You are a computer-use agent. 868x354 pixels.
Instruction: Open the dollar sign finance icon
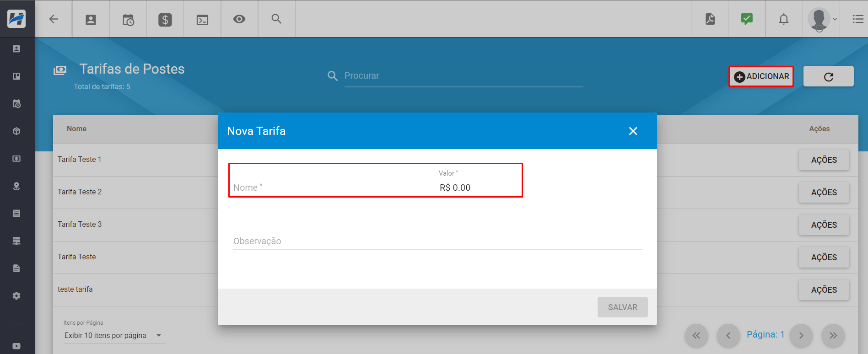(x=165, y=19)
